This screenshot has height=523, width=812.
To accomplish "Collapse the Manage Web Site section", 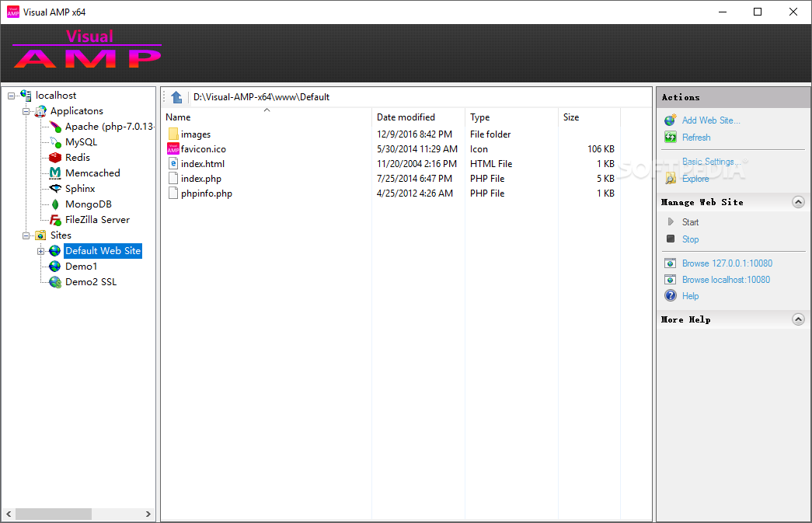I will pyautogui.click(x=799, y=202).
